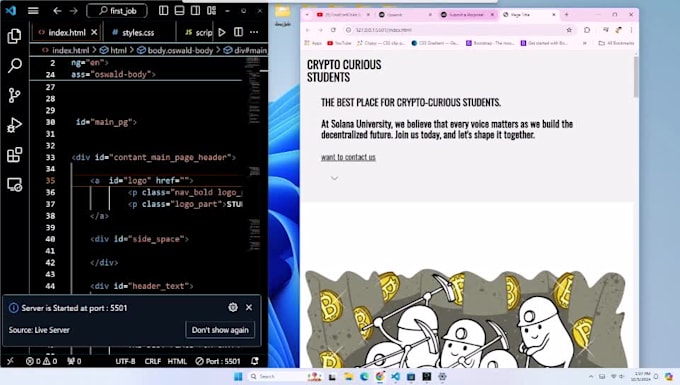Stop Live Server via Port : 5501
This screenshot has height=385, width=680.
coord(218,361)
